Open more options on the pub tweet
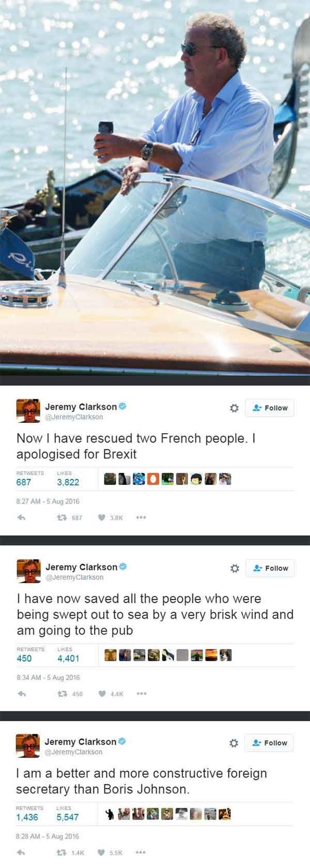This screenshot has height=868, width=310. coord(142,694)
